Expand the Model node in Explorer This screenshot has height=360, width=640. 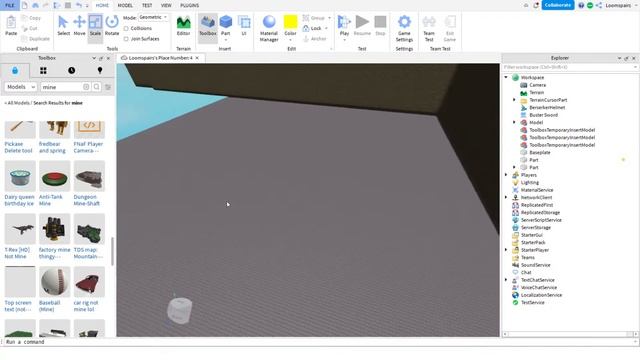(x=514, y=122)
